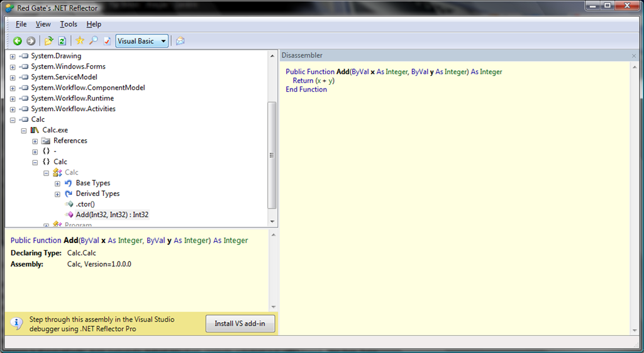Screen dimensions: 644x353
Task: Expand the Base Types node
Action: 57,183
